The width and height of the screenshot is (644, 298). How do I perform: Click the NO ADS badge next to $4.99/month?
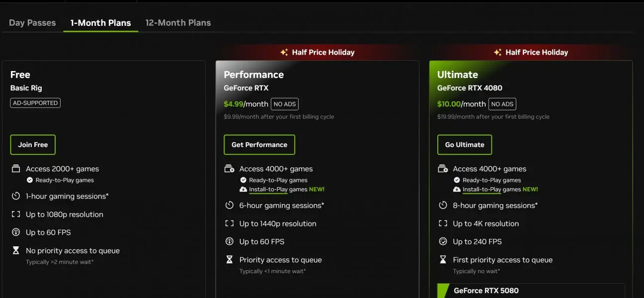[x=284, y=104]
